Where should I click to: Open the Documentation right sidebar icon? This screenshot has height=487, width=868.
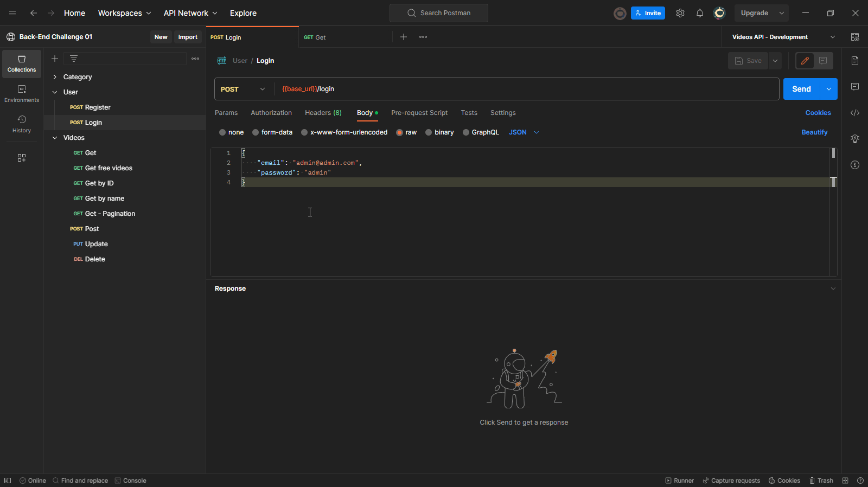(x=855, y=61)
